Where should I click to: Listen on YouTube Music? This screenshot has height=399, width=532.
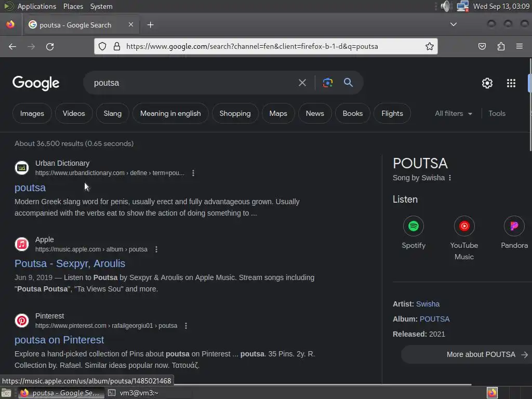pyautogui.click(x=464, y=226)
